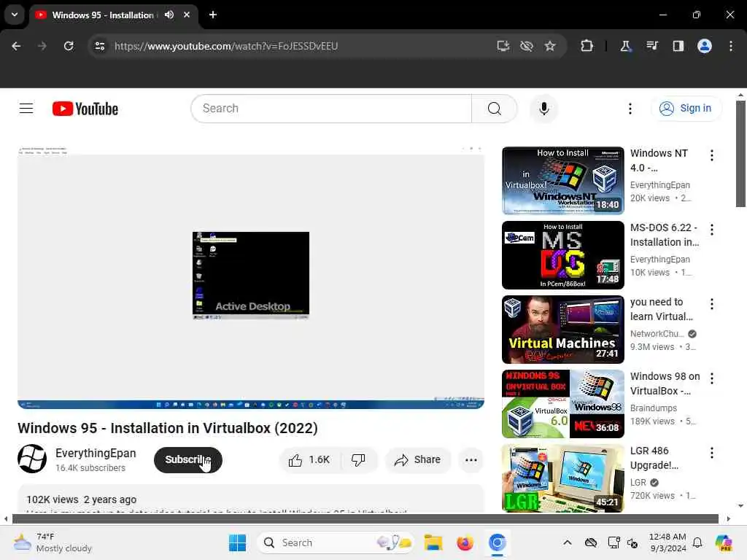
Task: Close the Windows 95 - Installation tab
Action: click(x=187, y=15)
